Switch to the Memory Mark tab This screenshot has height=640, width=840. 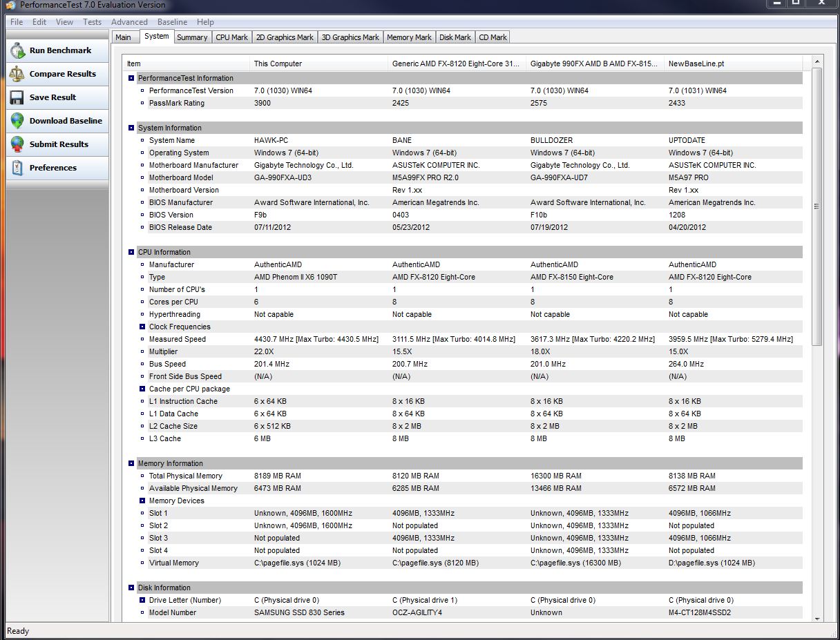click(409, 37)
